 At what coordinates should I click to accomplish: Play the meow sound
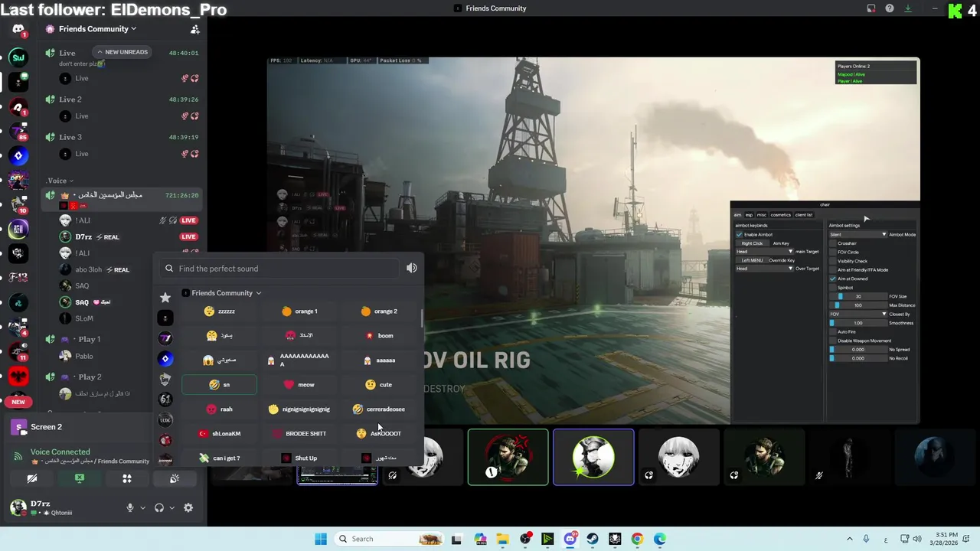tap(298, 385)
